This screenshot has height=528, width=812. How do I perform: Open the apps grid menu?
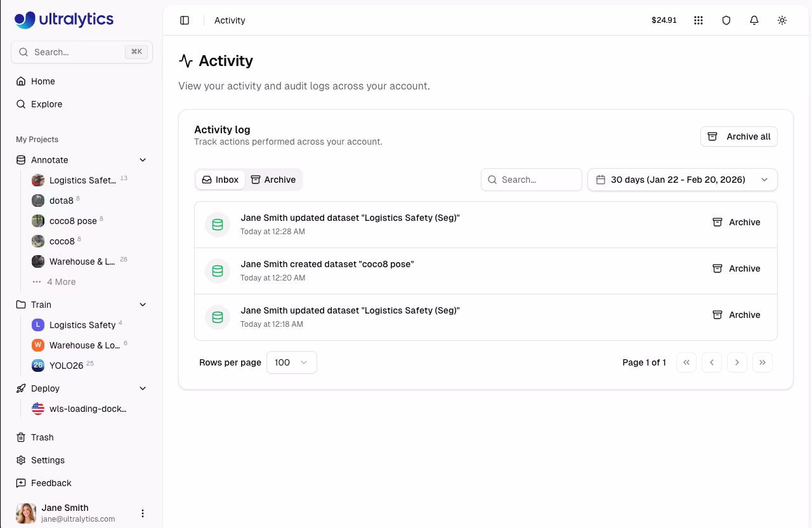(698, 20)
